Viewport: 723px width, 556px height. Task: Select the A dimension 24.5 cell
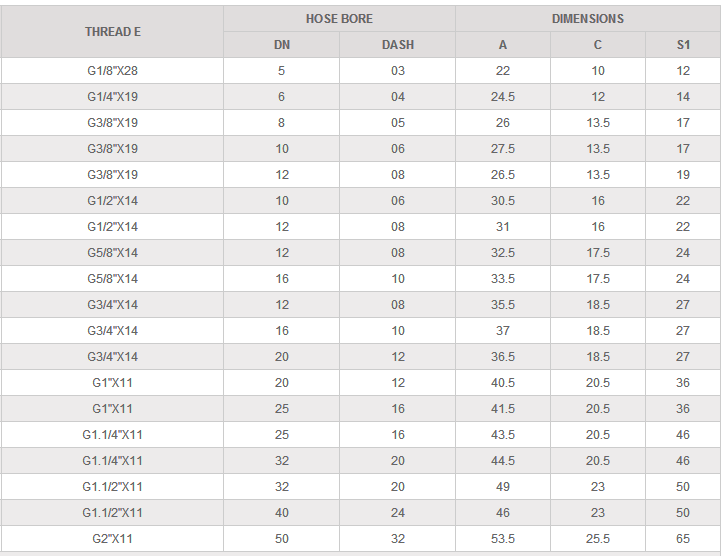(x=502, y=97)
